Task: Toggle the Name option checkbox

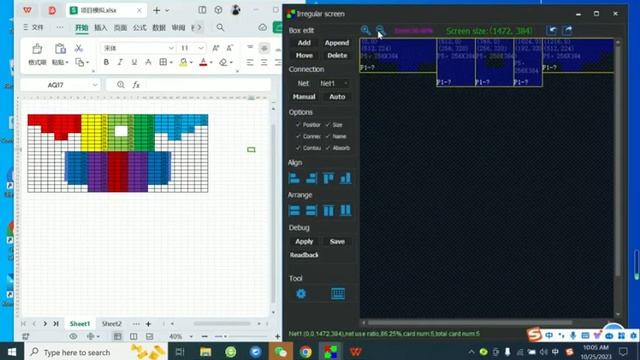Action: [x=327, y=136]
